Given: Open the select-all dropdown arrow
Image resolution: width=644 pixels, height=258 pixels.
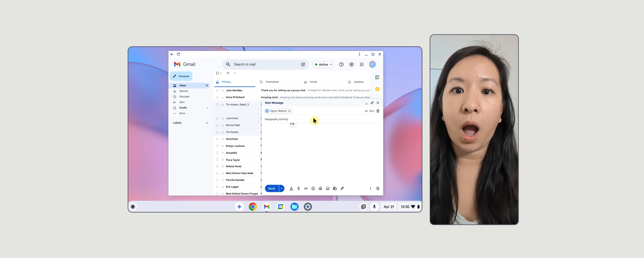Looking at the screenshot, I should click(221, 73).
